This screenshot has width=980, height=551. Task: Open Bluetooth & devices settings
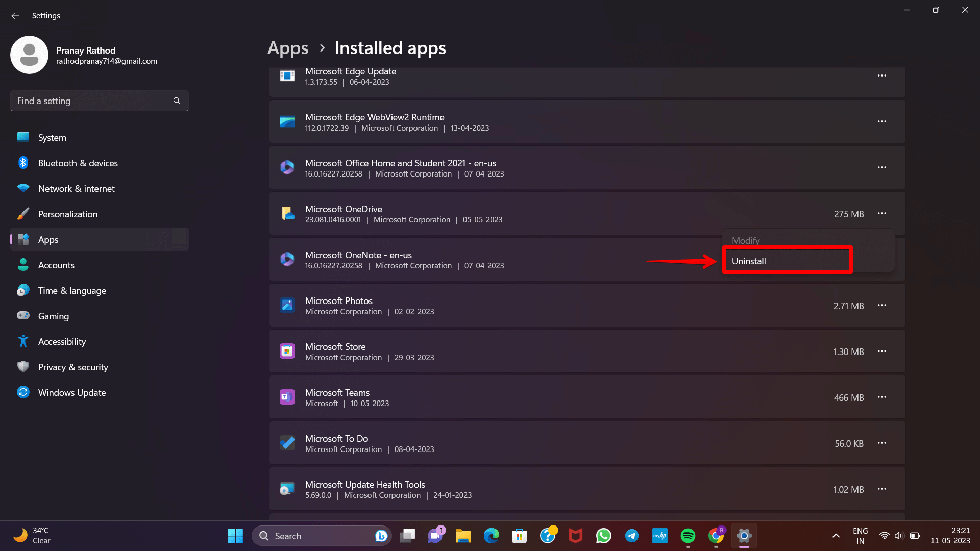click(x=100, y=163)
